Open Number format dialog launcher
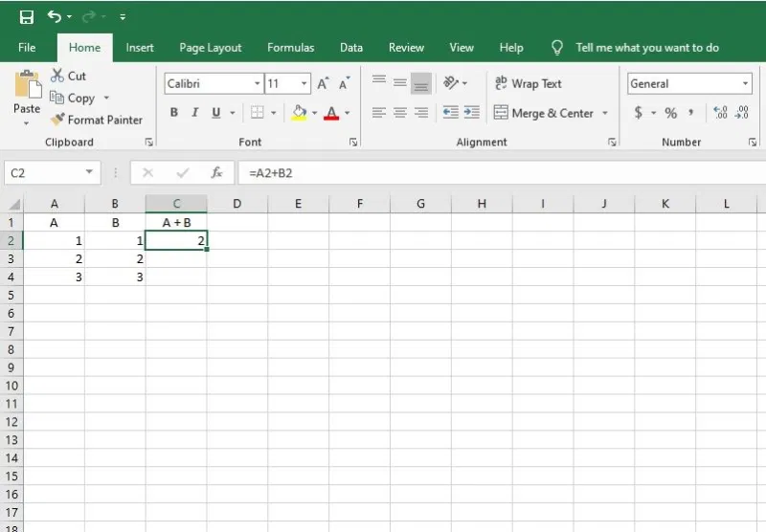This screenshot has height=532, width=766. [753, 142]
